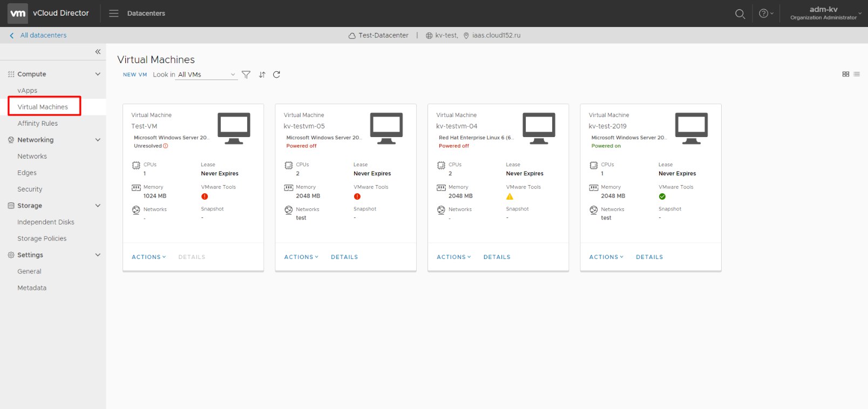The width and height of the screenshot is (868, 409).
Task: Collapse the Compute section
Action: pos(98,74)
